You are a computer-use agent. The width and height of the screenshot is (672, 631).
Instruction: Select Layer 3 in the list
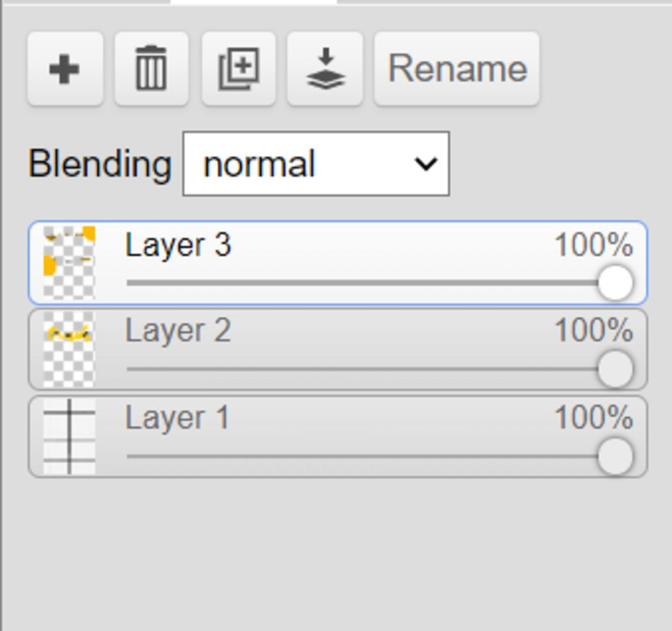tap(338, 263)
